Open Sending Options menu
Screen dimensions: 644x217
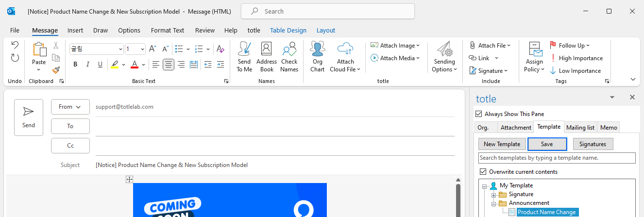[x=444, y=57]
